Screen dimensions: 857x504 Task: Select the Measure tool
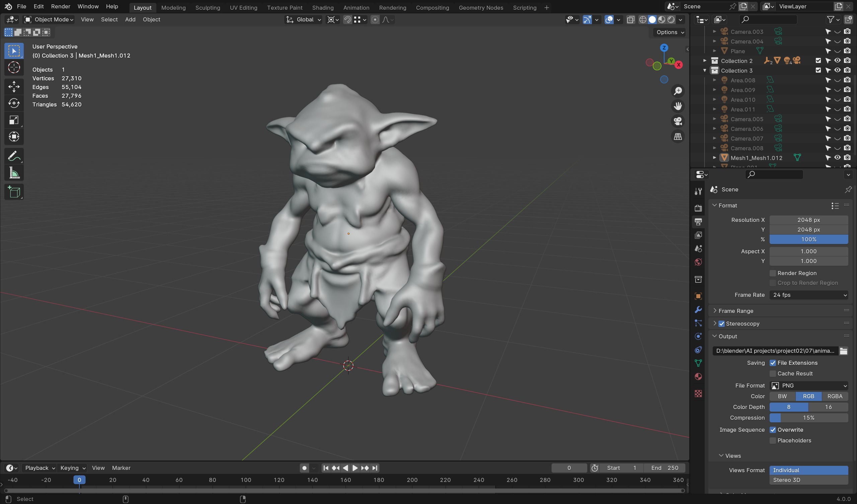pyautogui.click(x=14, y=173)
